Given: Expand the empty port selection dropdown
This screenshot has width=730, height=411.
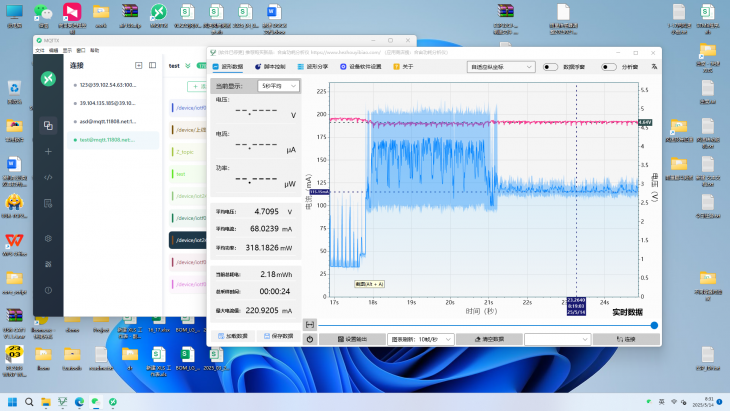Looking at the screenshot, I should (x=557, y=339).
